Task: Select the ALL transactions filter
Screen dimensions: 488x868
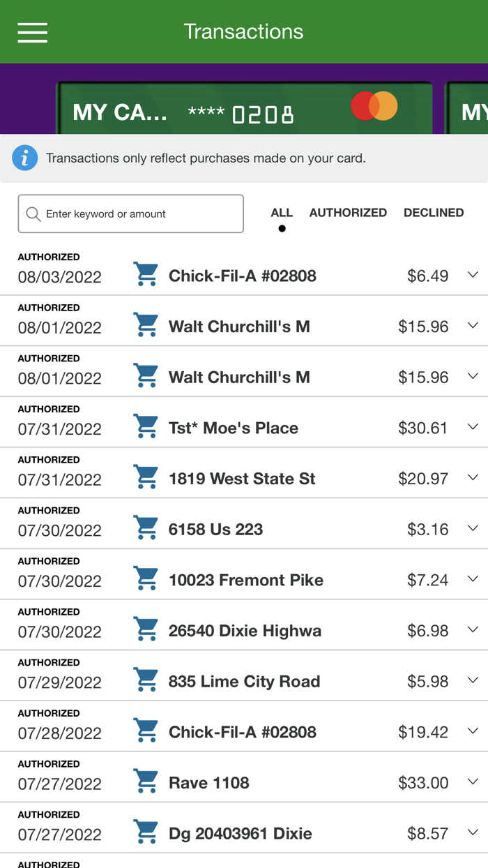Action: click(x=282, y=213)
